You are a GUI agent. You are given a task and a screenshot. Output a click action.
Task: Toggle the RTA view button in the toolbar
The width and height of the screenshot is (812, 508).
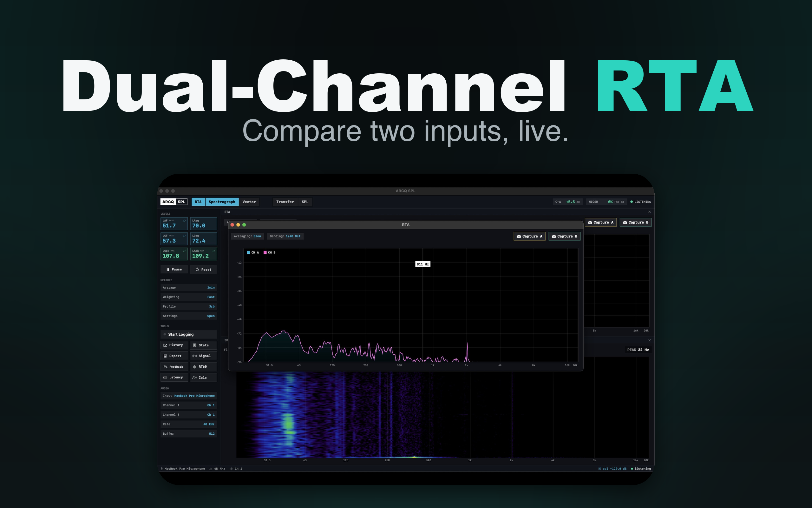(x=198, y=202)
